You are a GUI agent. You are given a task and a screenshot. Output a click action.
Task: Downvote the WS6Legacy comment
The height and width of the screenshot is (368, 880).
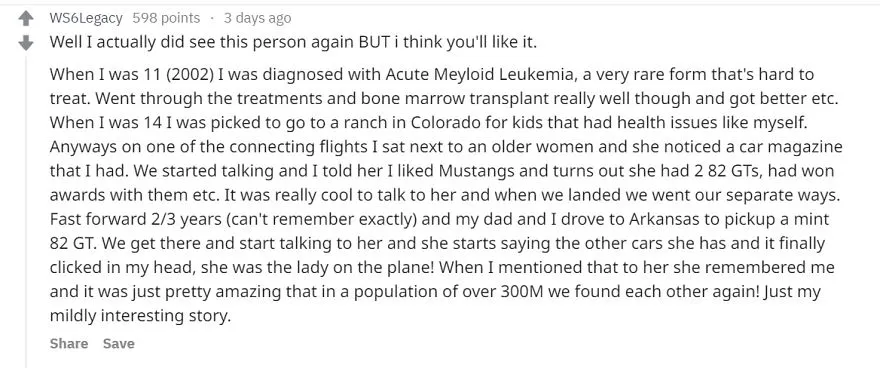[25, 43]
